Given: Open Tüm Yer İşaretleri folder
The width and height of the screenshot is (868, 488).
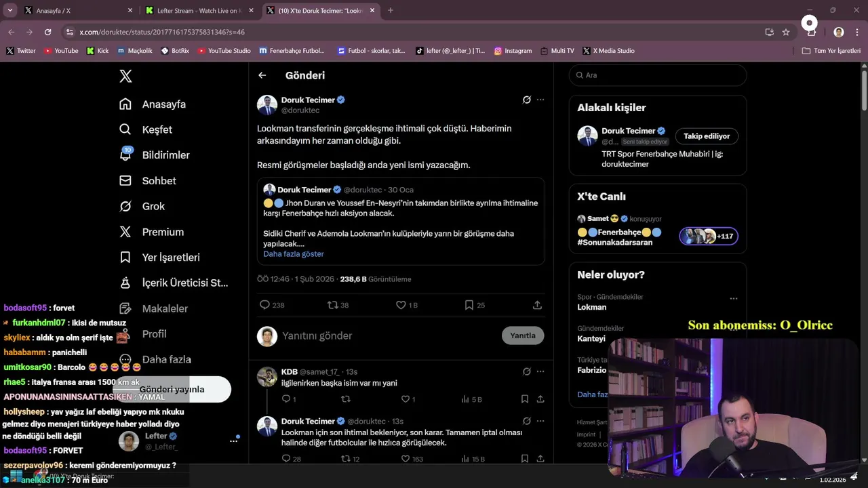Looking at the screenshot, I should click(831, 51).
